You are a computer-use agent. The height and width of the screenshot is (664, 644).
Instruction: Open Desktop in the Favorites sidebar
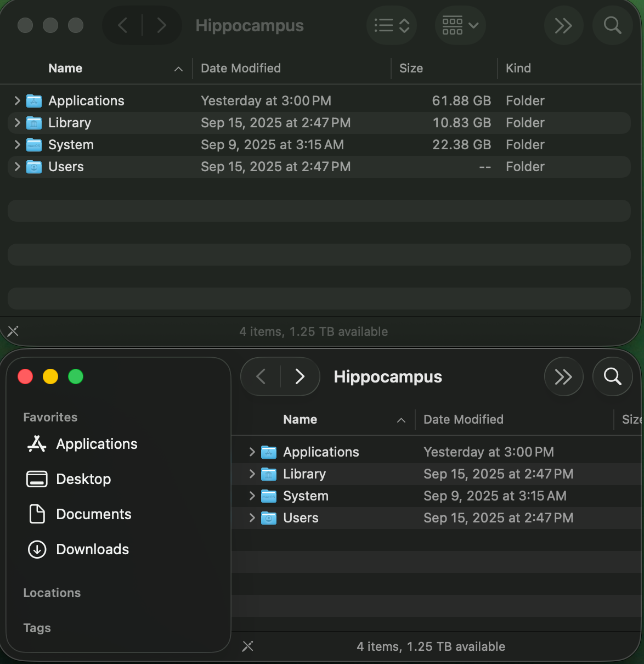83,479
